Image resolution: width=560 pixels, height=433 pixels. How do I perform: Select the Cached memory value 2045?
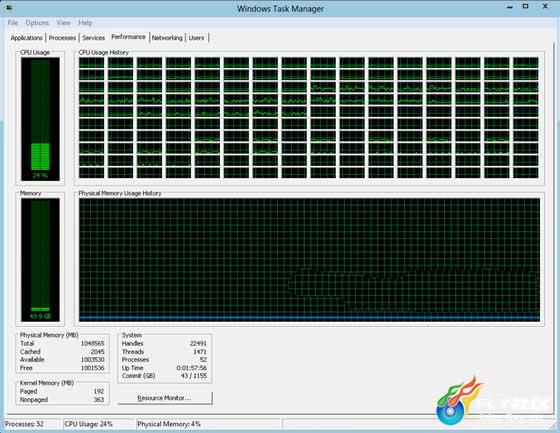pyautogui.click(x=98, y=352)
